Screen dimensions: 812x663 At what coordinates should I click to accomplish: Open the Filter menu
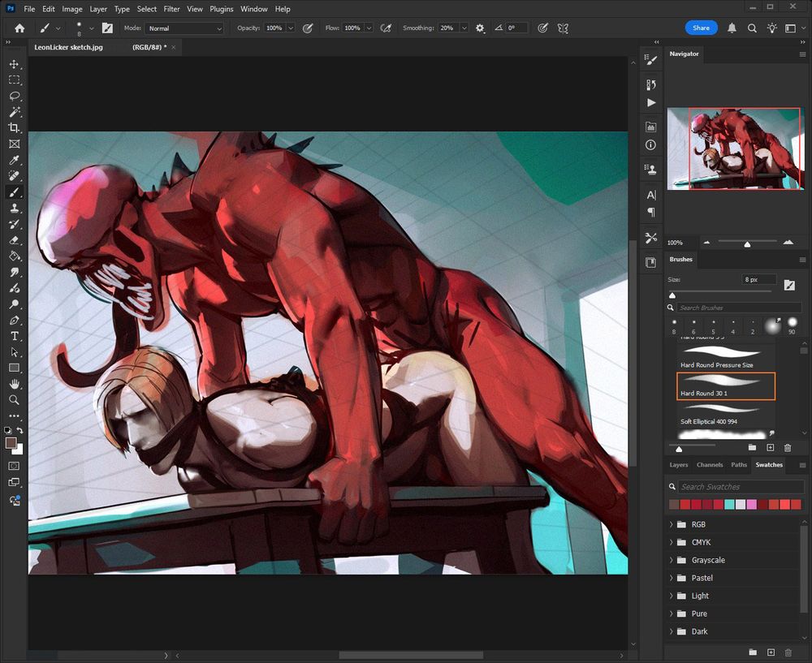[171, 9]
